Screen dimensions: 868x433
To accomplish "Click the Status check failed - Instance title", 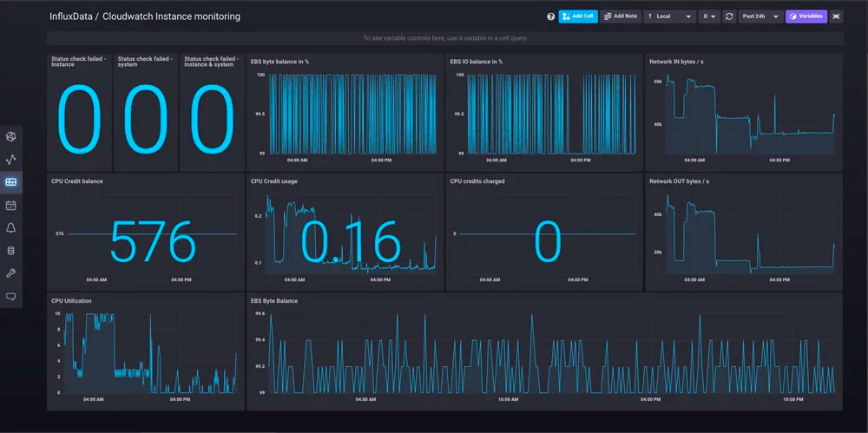I will point(79,62).
